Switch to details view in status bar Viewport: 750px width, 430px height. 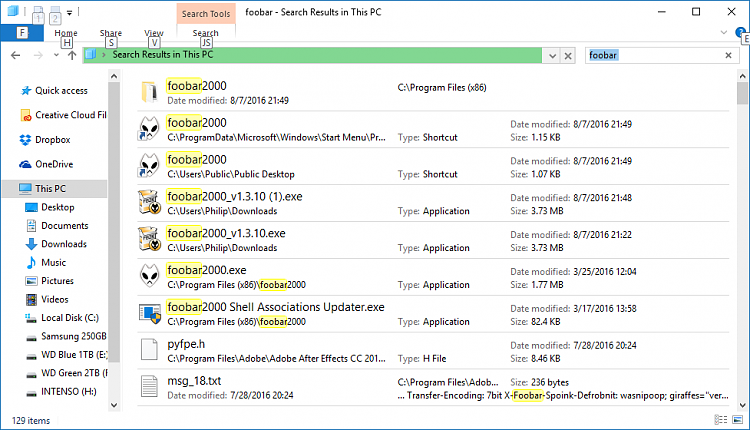click(720, 420)
